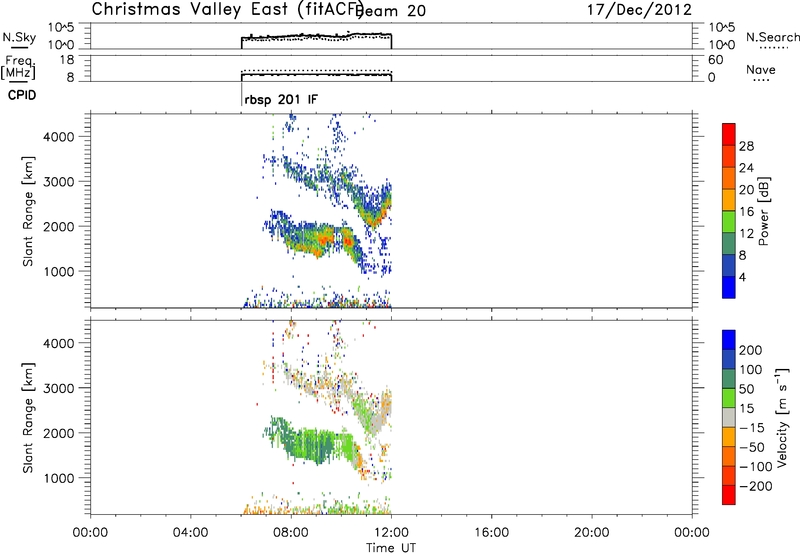The width and height of the screenshot is (800, 554).
Task: Pick the light green 15–50 Velocity swatch
Action: pyautogui.click(x=729, y=398)
